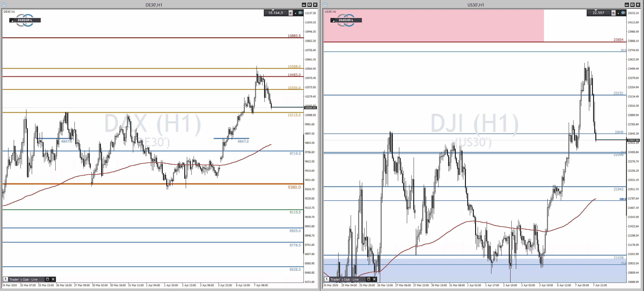Select the 23854 resistance label in DJI chart
Viewport: 644px width, 291px height.
click(618, 40)
